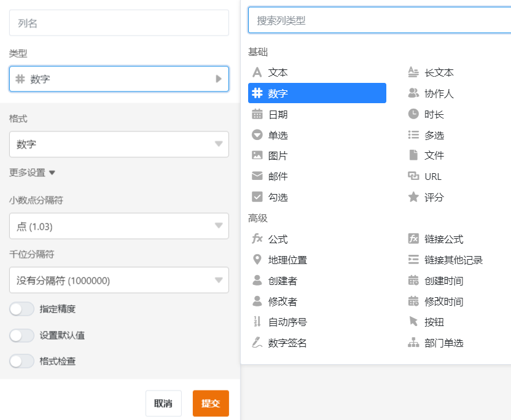Screen dimensions: 511x420
Task: Open the 千位分隔符 thousands separator dropdown
Action: (x=119, y=281)
